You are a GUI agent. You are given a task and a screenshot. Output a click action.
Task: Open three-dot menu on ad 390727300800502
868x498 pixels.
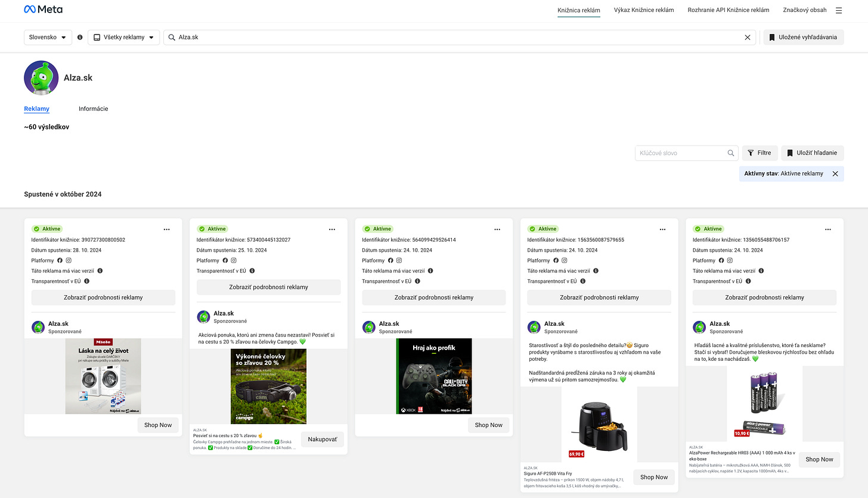click(166, 229)
